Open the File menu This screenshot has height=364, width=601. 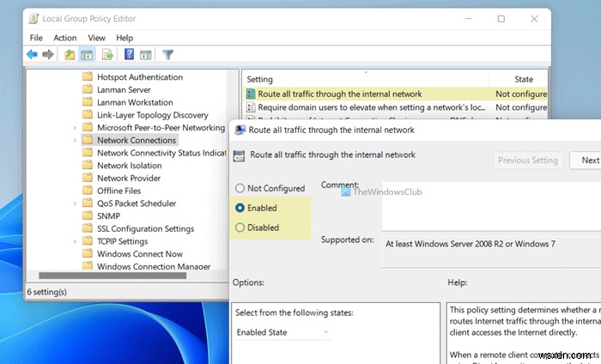coord(36,38)
